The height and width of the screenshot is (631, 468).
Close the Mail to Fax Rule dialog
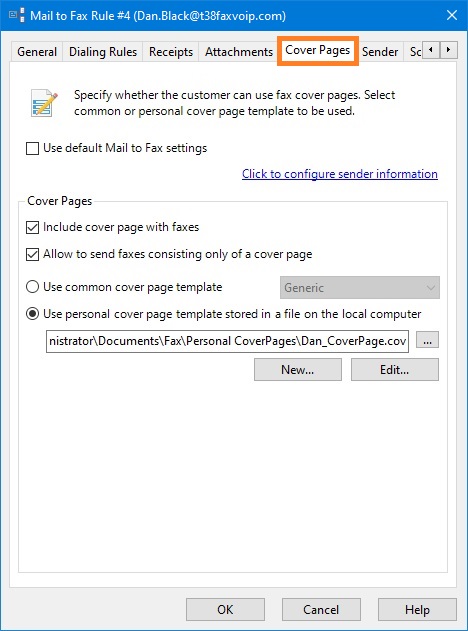coord(452,15)
